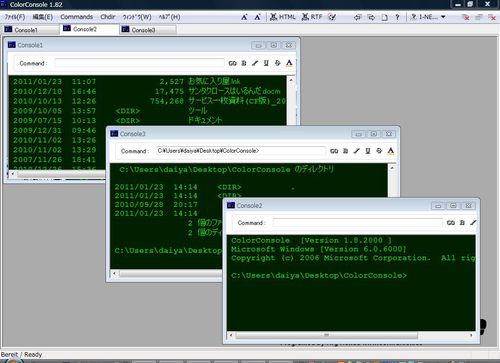Click Command input field in Console2 window
Viewport: 500px width, 363px height.
click(357, 222)
